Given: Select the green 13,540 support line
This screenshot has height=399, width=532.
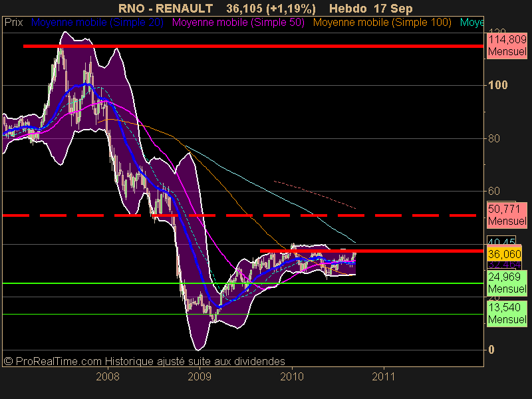Looking at the screenshot, I should click(x=243, y=314).
